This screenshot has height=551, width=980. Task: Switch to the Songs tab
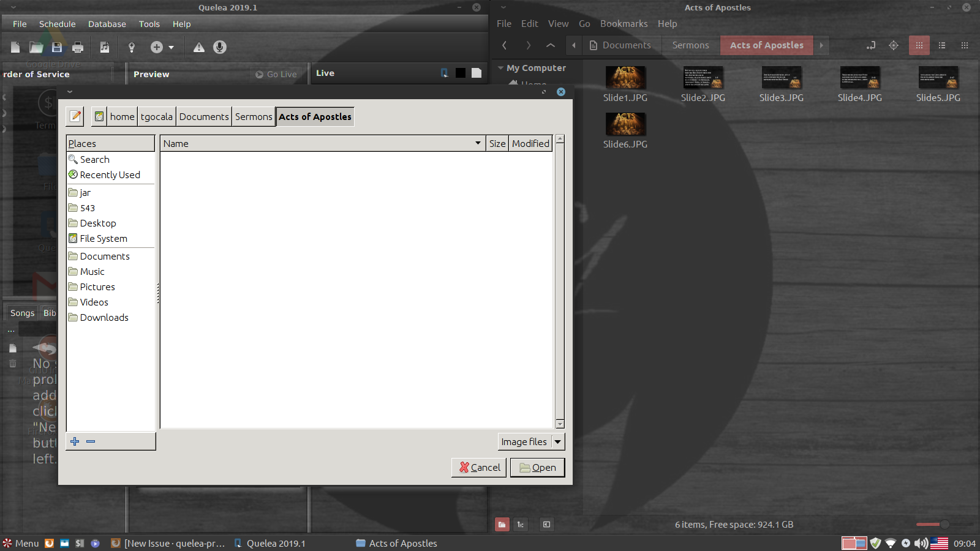[22, 313]
